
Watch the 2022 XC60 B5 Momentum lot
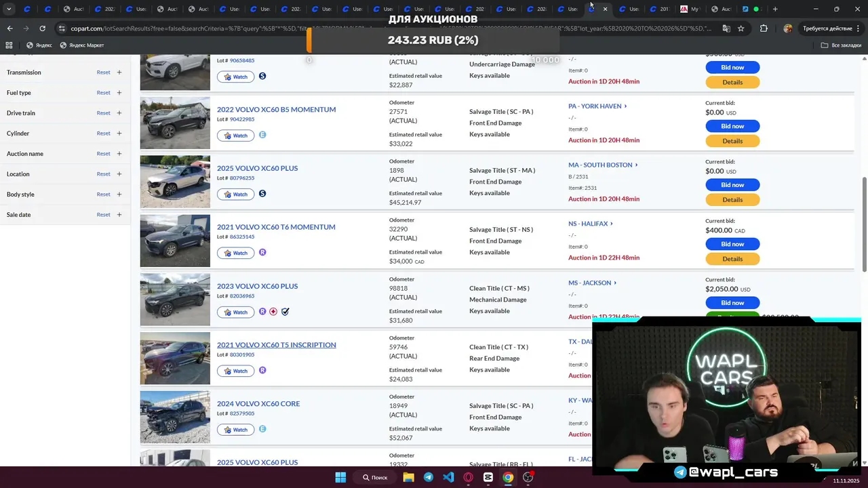(235, 136)
